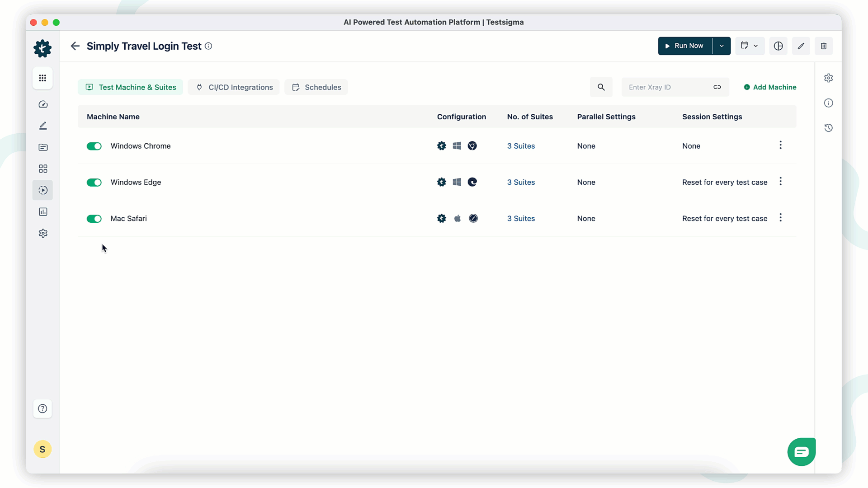Click Edge browser icon in Windows Edge row

coord(472,182)
